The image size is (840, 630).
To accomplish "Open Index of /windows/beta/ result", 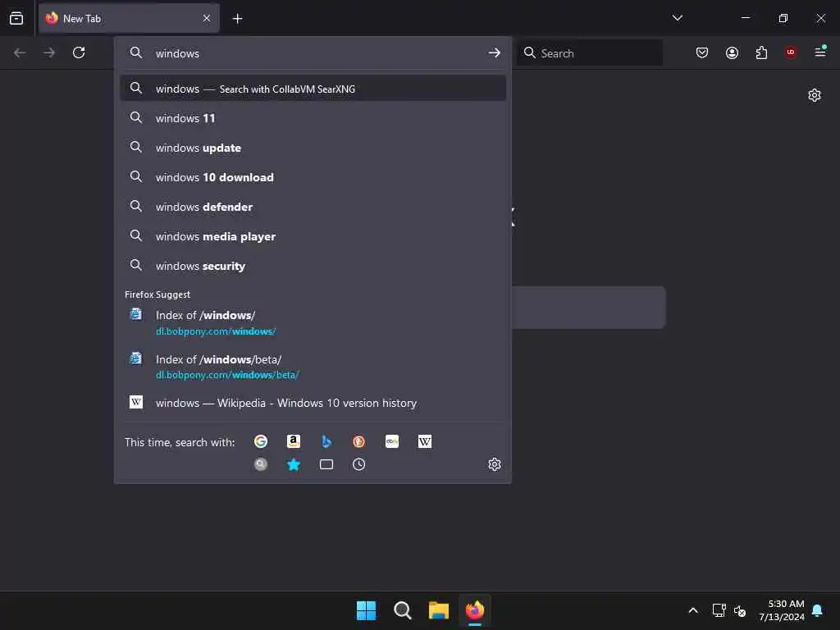I will click(313, 367).
